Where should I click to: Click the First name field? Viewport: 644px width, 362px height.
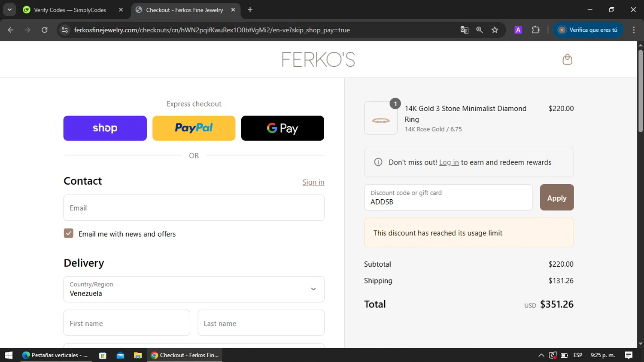click(127, 323)
